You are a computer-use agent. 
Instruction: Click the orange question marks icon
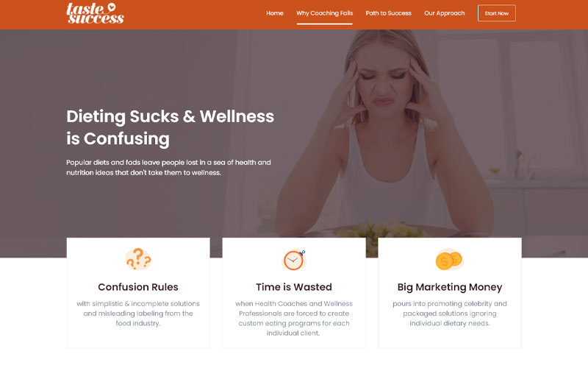click(138, 259)
